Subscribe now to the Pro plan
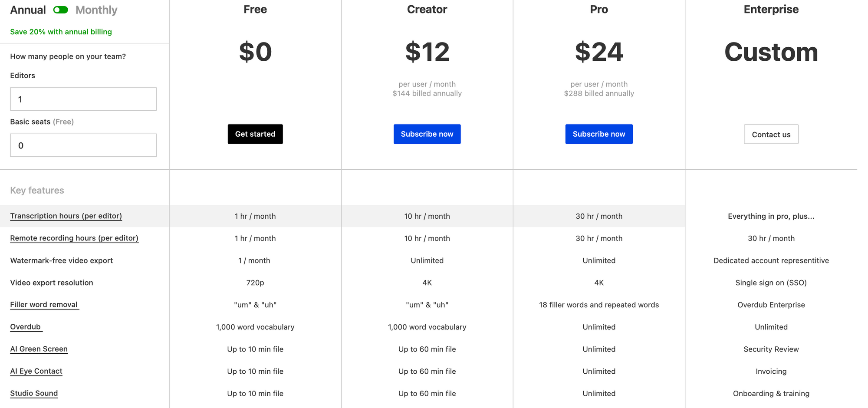 (x=599, y=134)
